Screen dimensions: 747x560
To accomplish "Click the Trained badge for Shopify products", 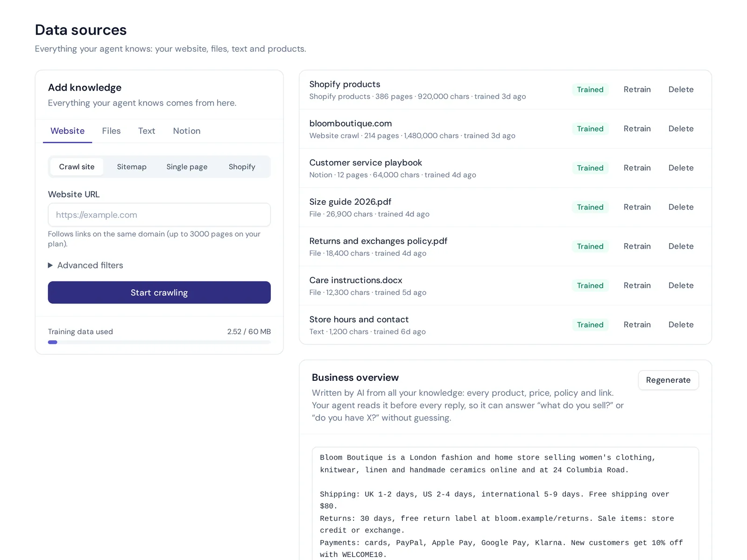I will 590,90.
